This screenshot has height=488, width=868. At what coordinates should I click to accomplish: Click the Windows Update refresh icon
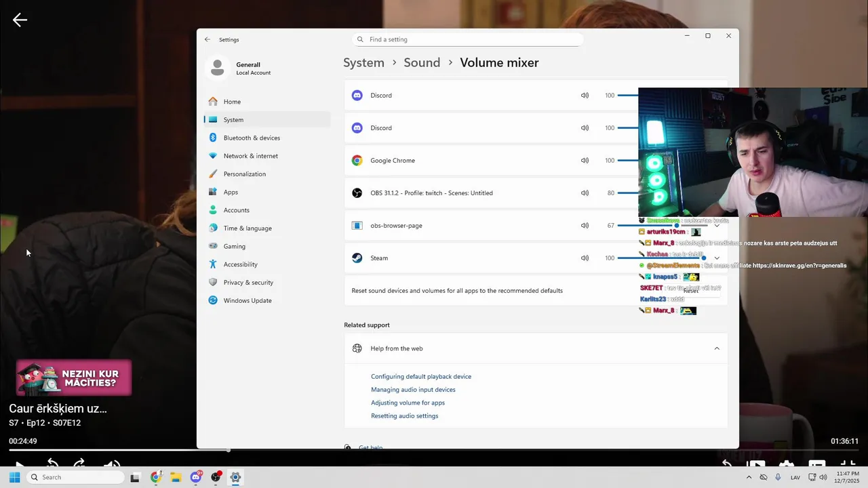coord(213,300)
